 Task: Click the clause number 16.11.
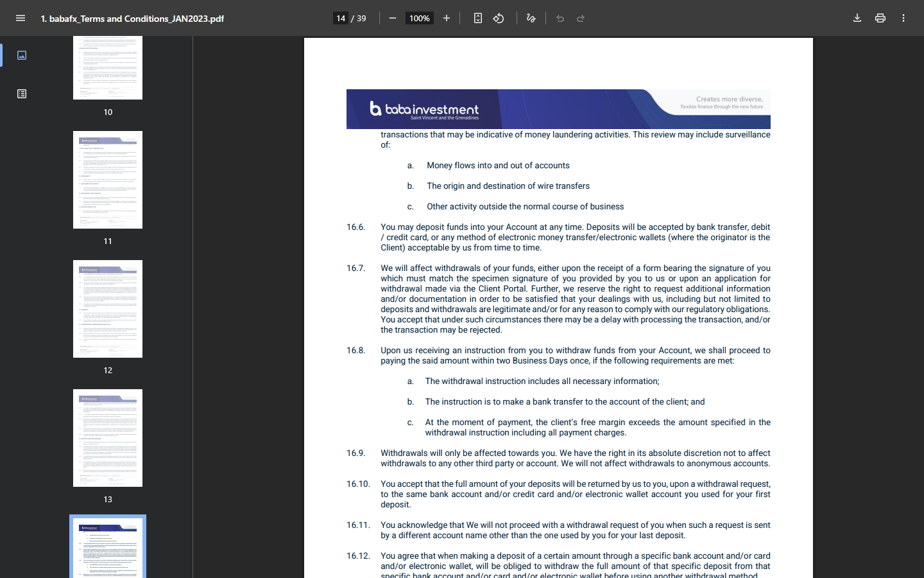click(359, 525)
